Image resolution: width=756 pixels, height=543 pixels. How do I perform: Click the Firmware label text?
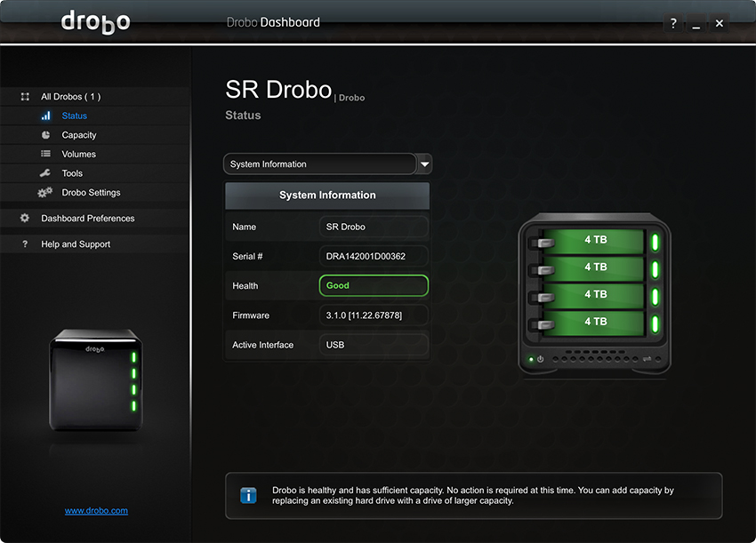[x=251, y=315]
